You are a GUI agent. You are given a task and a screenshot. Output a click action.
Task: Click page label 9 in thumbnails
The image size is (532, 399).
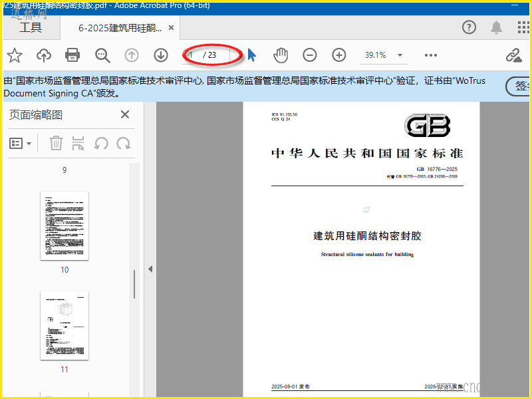click(65, 170)
